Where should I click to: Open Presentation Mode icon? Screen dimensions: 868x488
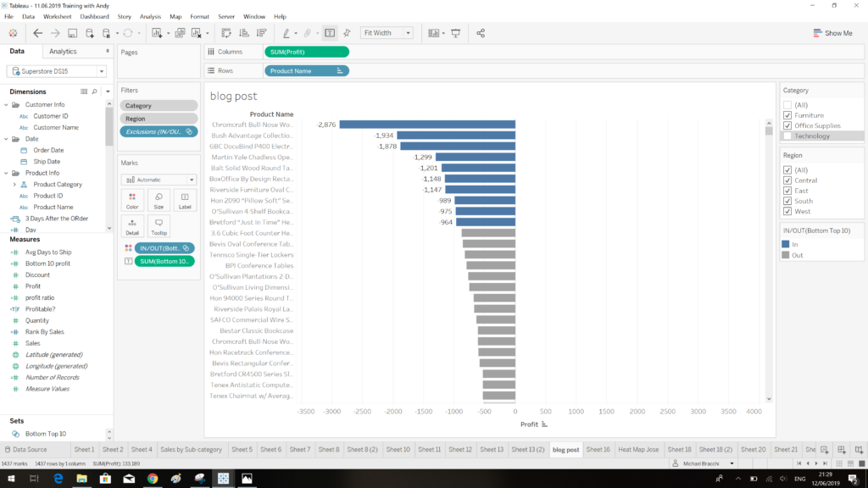click(x=455, y=33)
